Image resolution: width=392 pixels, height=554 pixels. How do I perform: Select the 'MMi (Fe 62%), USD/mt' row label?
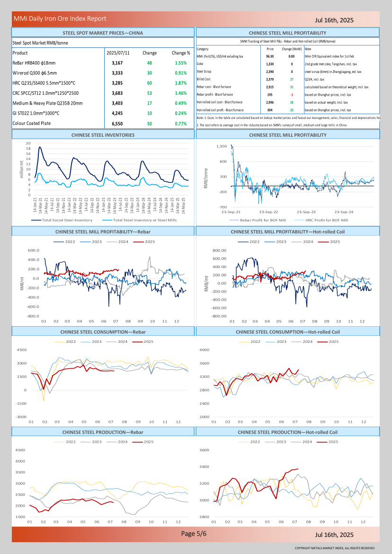[x=220, y=56]
